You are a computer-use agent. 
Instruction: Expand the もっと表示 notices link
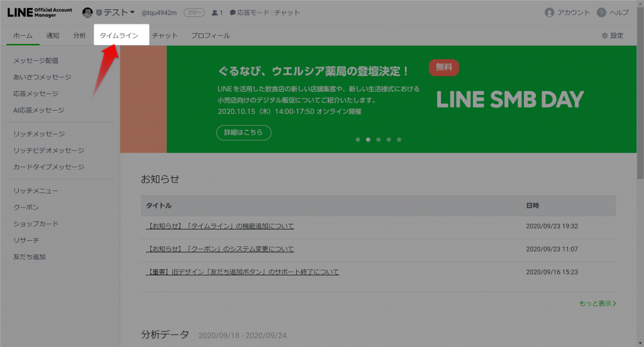click(597, 304)
